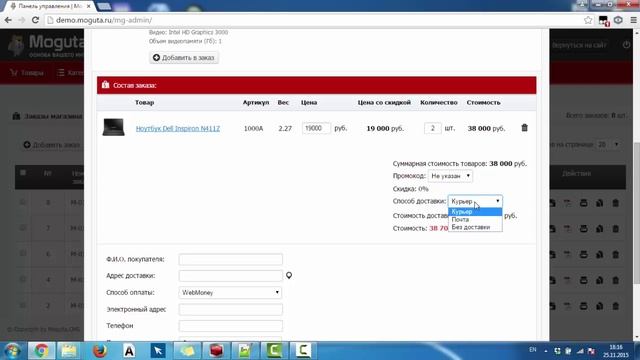
Task: Print order 6 in background orders table
Action: (x=584, y=254)
